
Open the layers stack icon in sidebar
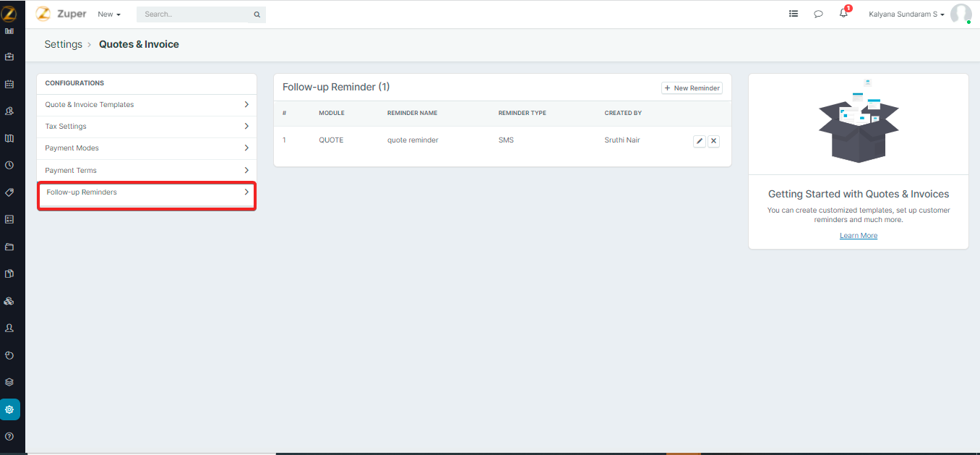click(9, 382)
